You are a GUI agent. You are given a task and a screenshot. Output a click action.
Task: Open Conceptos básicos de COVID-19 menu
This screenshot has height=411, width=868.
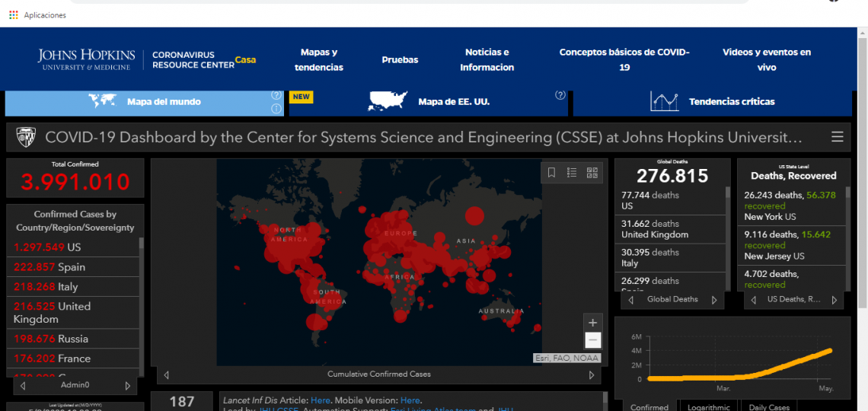tap(624, 59)
